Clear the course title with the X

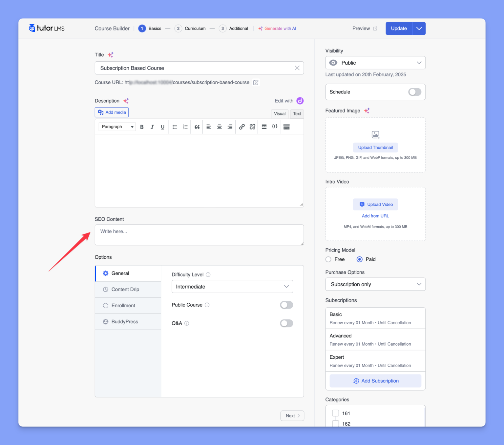[297, 68]
